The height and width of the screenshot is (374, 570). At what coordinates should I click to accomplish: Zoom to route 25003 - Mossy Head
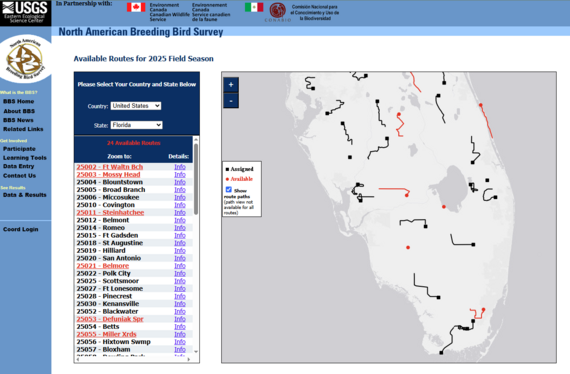[x=108, y=174]
